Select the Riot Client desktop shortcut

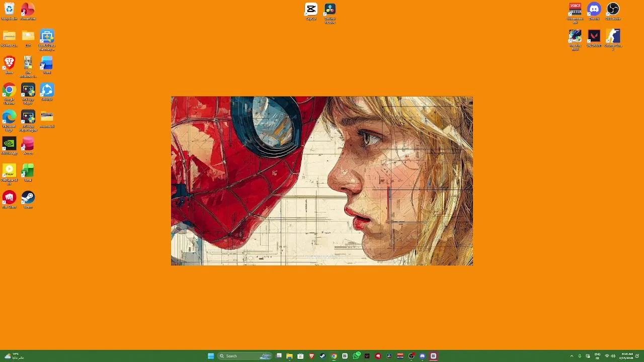pyautogui.click(x=9, y=200)
